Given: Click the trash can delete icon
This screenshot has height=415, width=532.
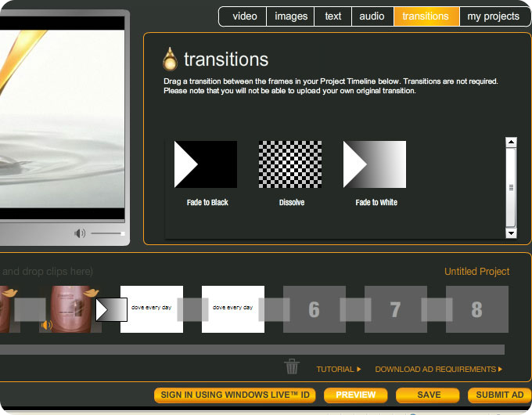Looking at the screenshot, I should [292, 366].
